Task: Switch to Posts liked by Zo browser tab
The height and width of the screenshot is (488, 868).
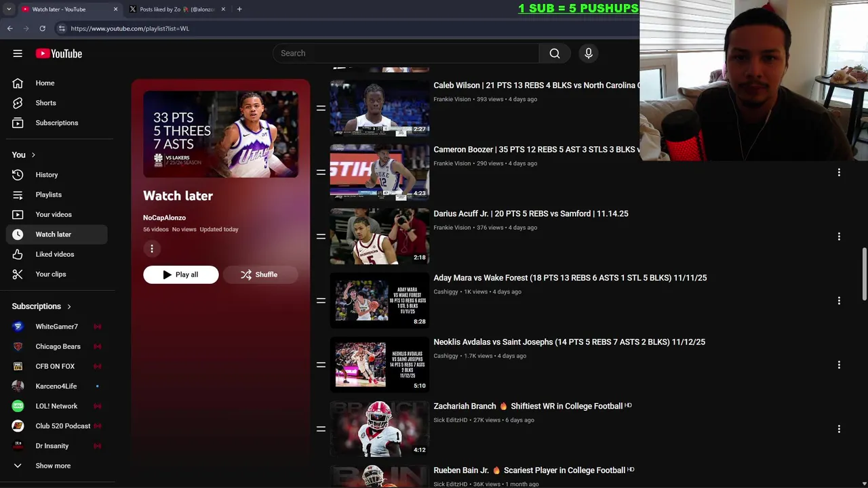Action: 177,9
